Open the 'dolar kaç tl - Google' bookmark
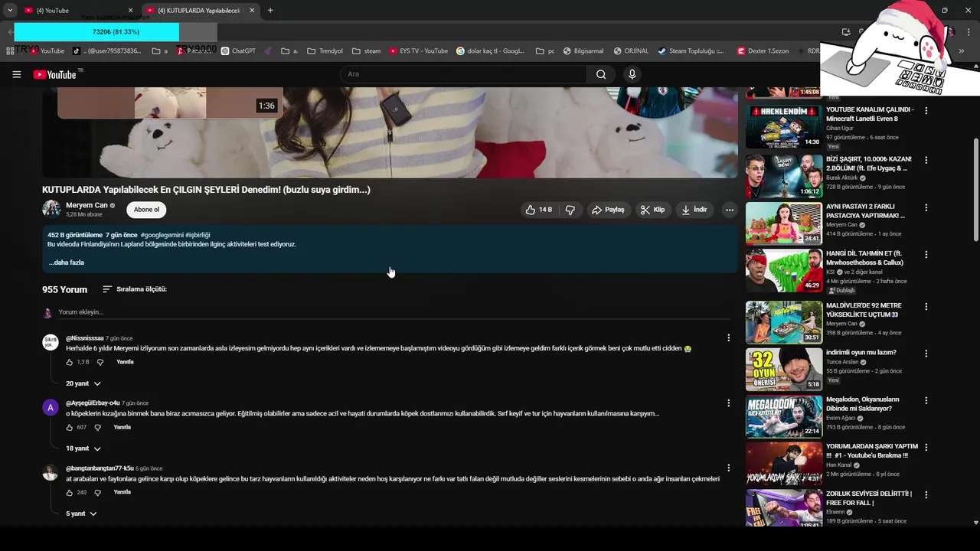The image size is (980, 551). pos(490,51)
